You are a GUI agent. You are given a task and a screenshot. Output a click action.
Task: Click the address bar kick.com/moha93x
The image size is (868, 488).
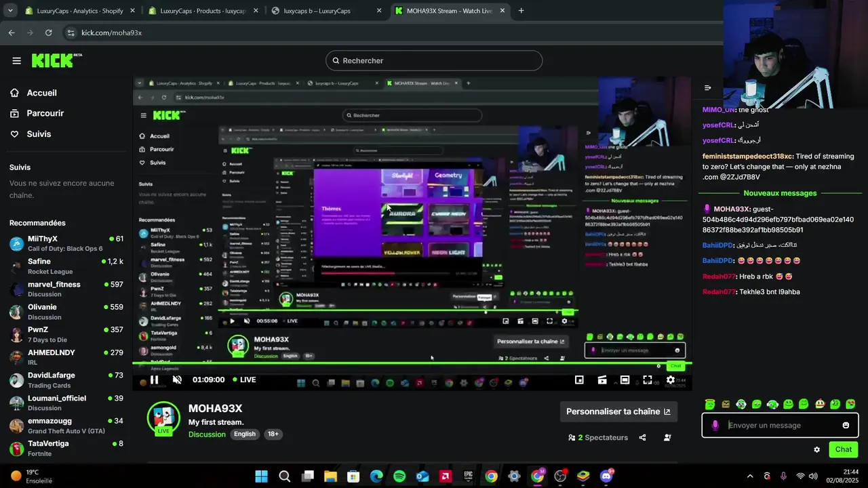click(x=111, y=33)
